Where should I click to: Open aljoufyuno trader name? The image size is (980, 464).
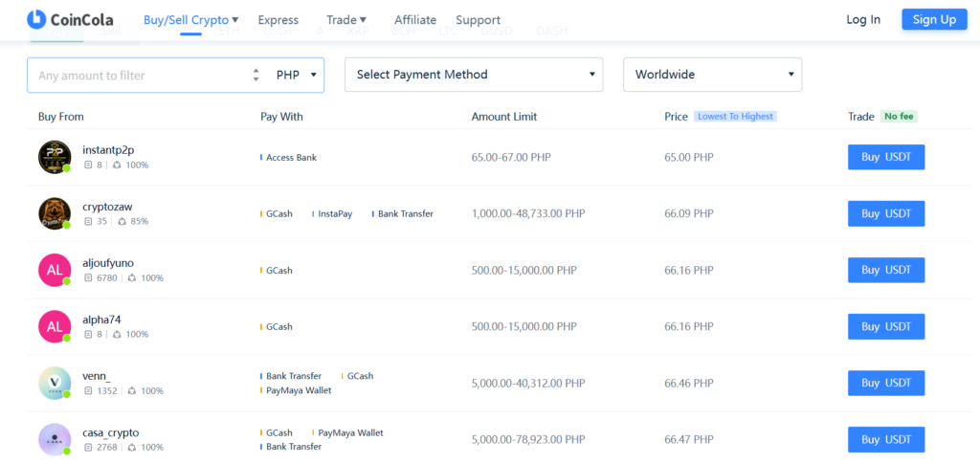click(108, 263)
